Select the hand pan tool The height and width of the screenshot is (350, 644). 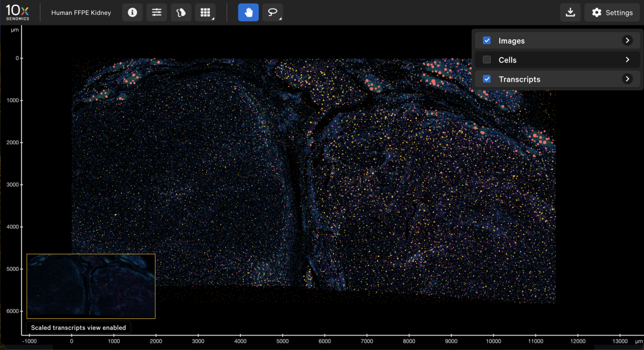pos(248,13)
